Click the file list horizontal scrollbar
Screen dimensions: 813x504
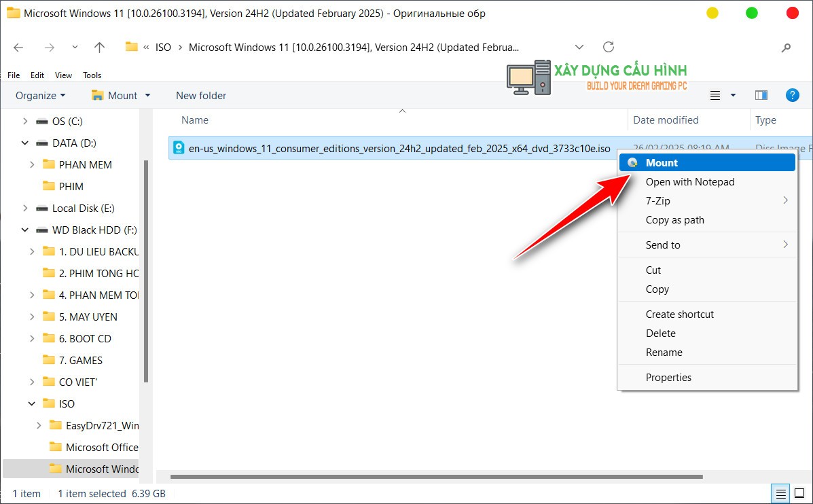[x=437, y=477]
